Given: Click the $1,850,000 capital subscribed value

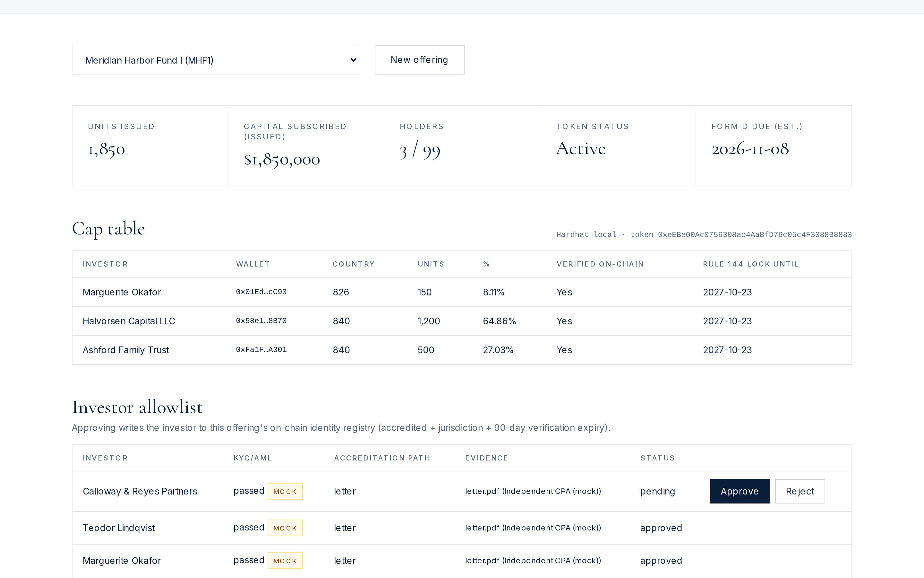Looking at the screenshot, I should (282, 159).
